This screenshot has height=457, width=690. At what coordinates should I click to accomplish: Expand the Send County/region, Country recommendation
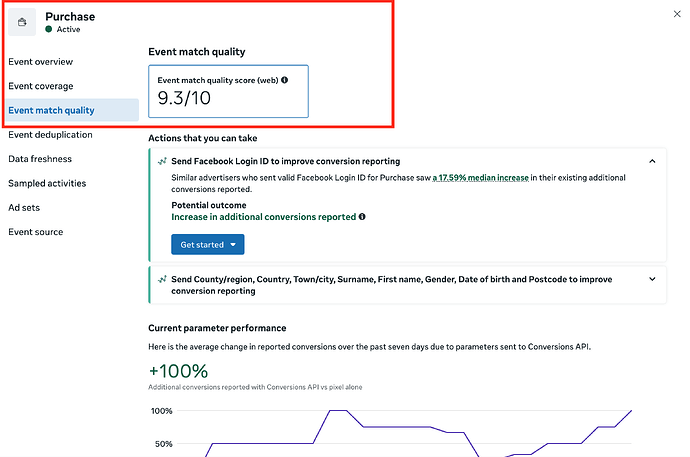[x=652, y=279]
